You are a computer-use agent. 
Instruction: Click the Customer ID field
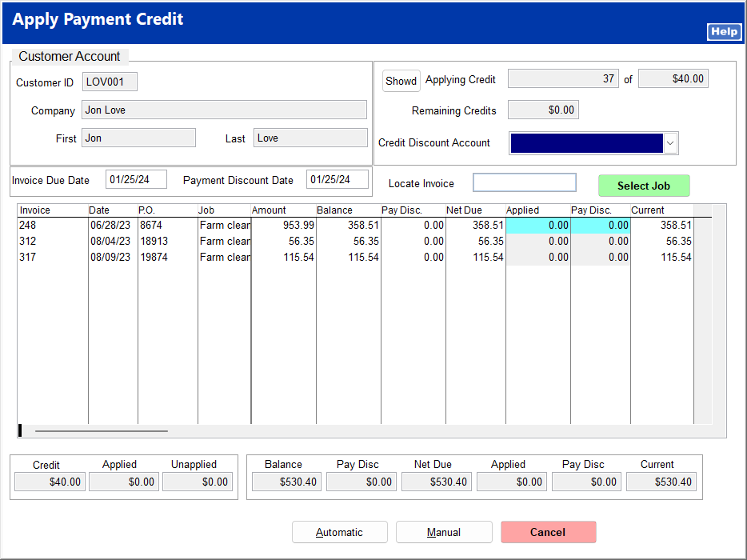point(110,82)
